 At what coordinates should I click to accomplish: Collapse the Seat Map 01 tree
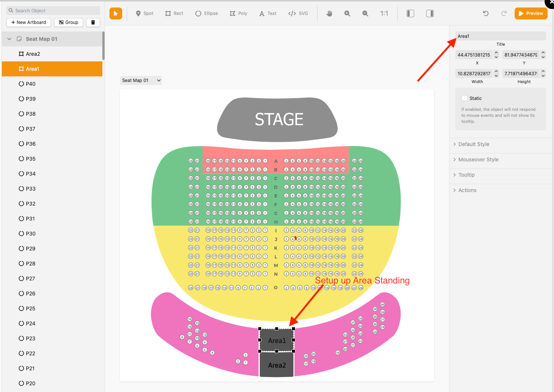(9, 39)
